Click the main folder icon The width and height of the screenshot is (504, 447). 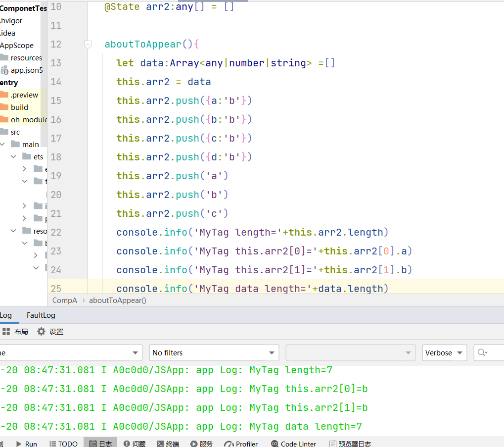[x=15, y=144]
